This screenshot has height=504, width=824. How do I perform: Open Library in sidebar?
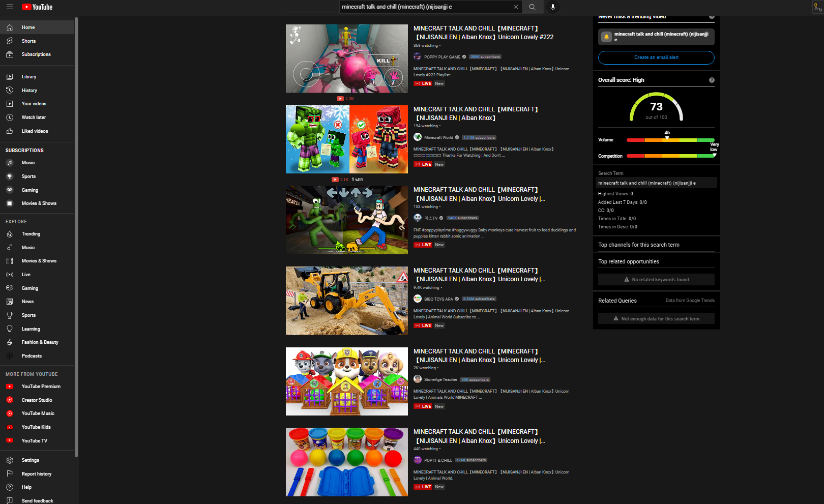pos(37,77)
